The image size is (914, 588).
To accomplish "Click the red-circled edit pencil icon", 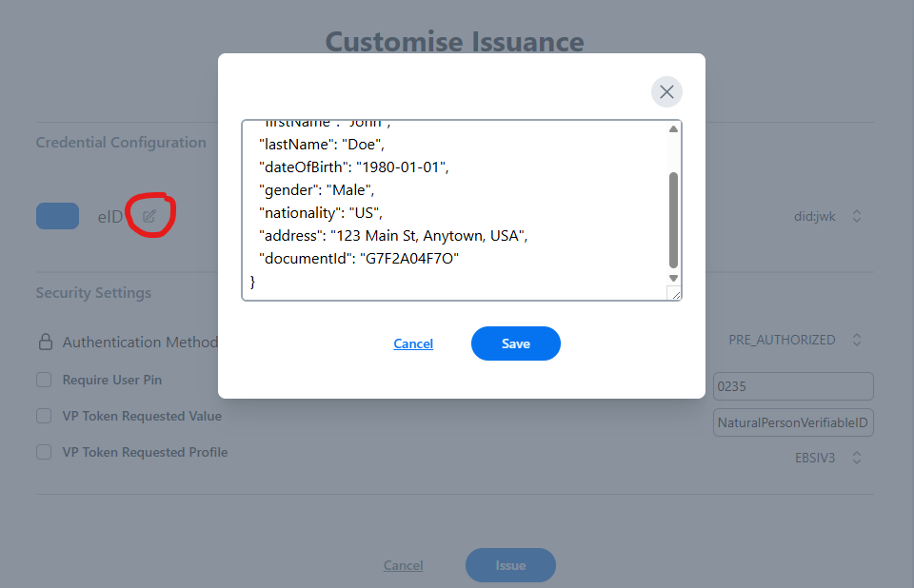I will [x=149, y=215].
